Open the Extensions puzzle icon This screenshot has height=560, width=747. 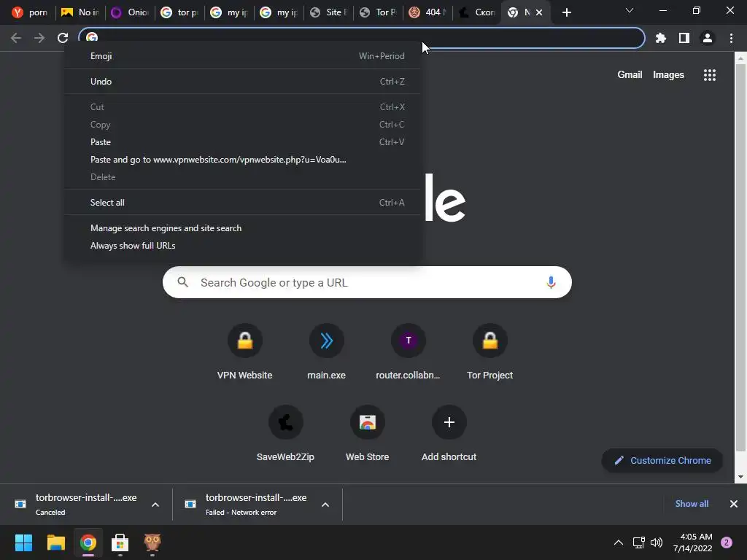pyautogui.click(x=660, y=38)
